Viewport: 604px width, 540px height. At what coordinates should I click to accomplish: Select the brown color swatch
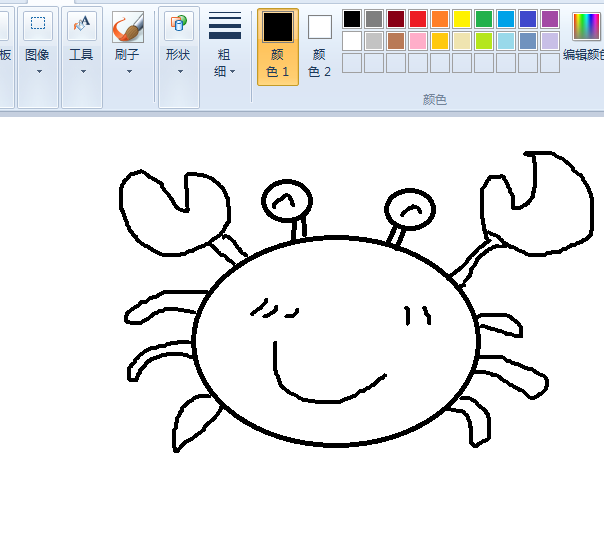[396, 41]
